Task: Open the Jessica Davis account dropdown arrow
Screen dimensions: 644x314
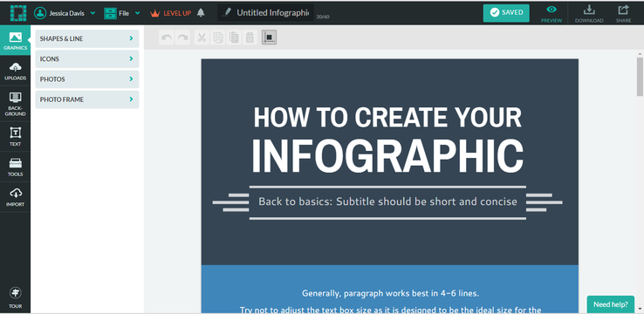Action: coord(92,13)
